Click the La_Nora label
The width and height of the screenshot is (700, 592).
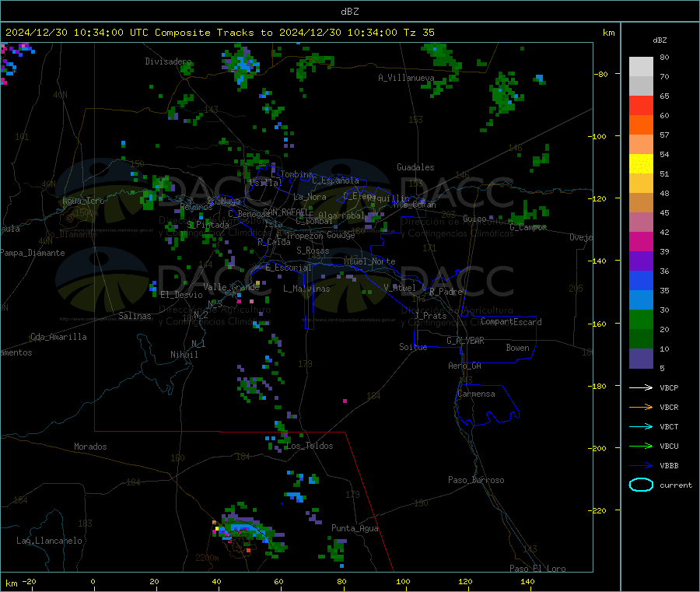click(x=310, y=197)
